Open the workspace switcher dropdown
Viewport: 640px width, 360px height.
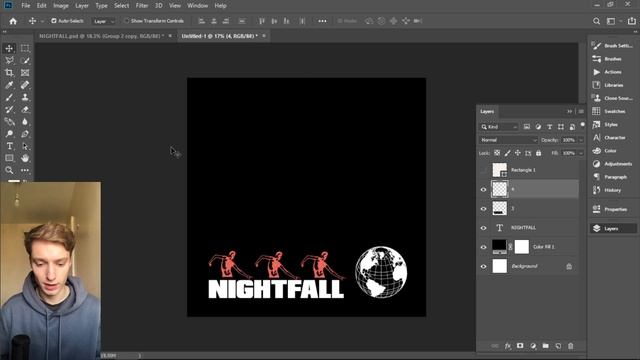[x=613, y=21]
